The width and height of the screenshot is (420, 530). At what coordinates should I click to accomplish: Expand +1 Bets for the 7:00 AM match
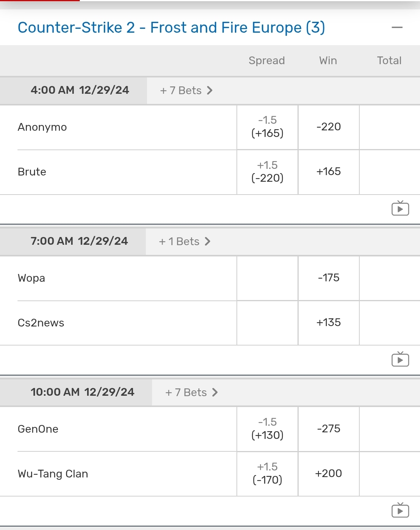coord(185,242)
